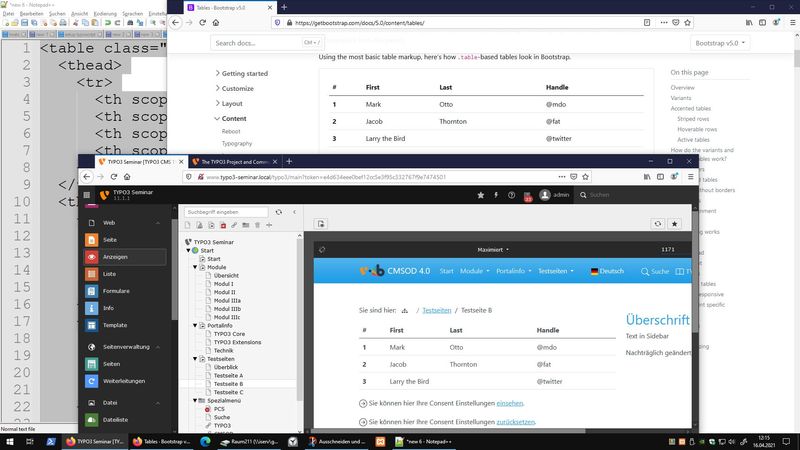Open Typography in Bootstrap docs sidebar
Screen dimensions: 800x450
point(237,144)
